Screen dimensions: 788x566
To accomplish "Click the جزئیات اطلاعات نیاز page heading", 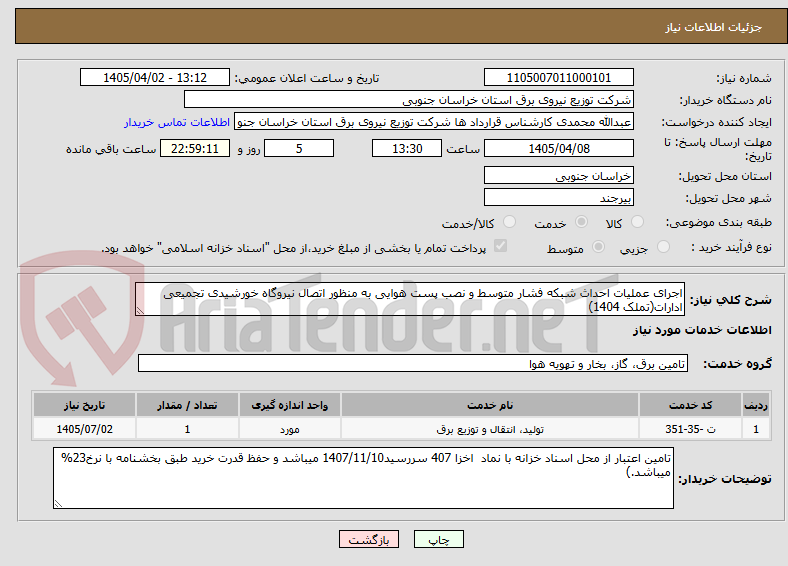I will 714,27.
